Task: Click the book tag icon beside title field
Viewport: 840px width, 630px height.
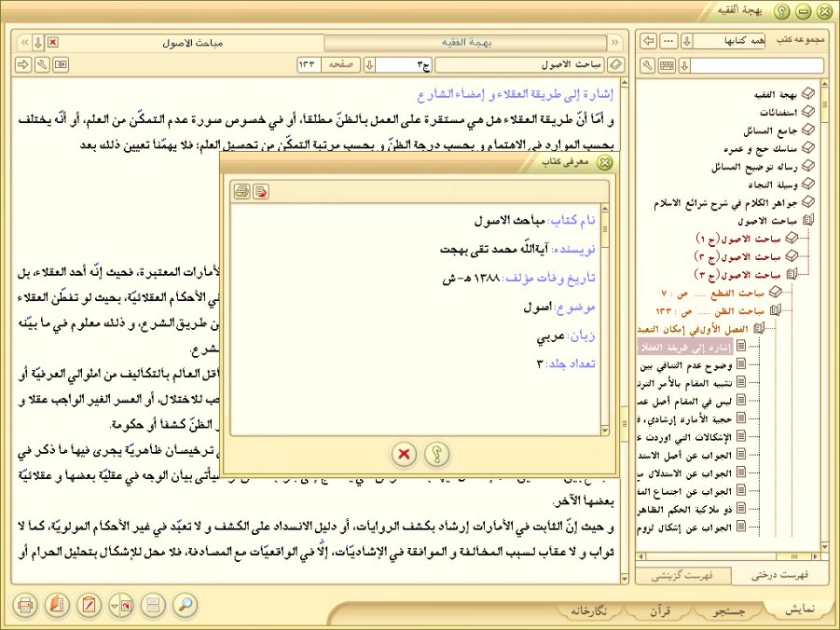Action: (x=616, y=65)
